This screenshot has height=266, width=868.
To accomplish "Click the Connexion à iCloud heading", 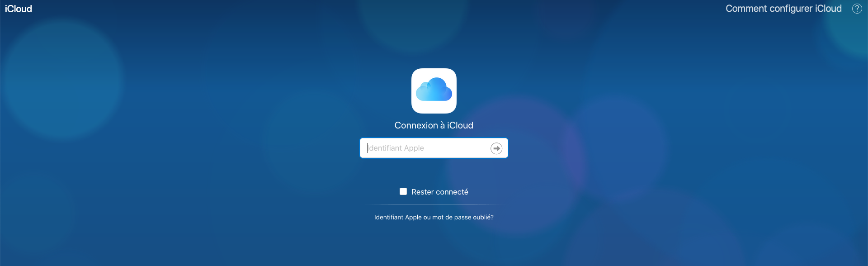I will click(x=434, y=125).
